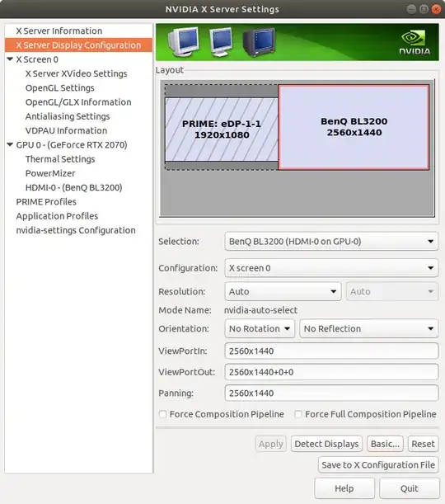Open the Selection display dropdown
The image size is (445, 504).
[331, 242]
